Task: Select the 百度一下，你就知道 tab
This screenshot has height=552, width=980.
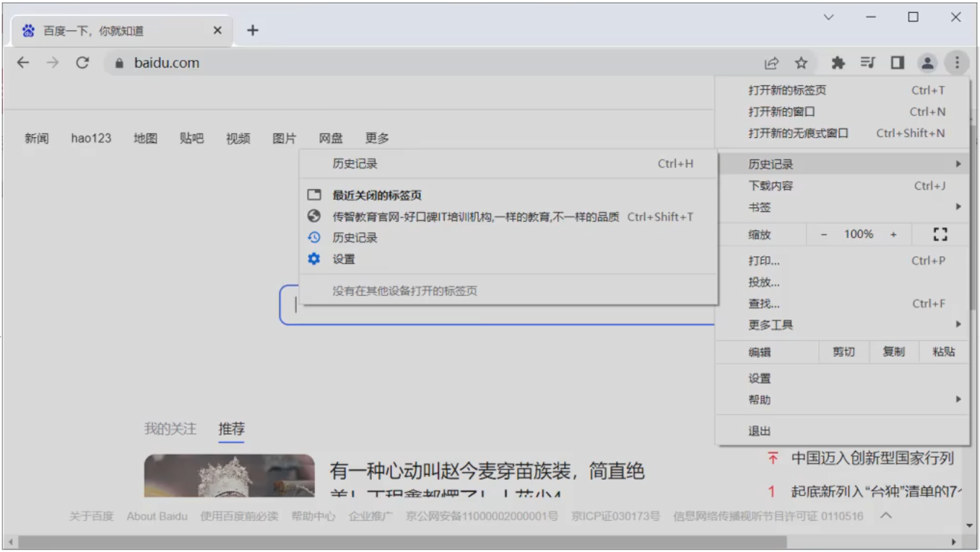Action: [x=123, y=30]
